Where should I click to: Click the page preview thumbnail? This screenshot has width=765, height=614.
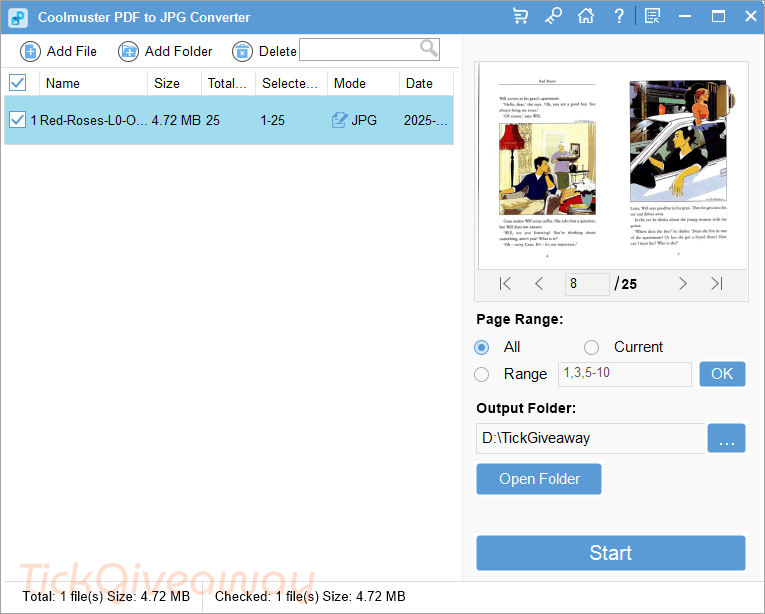[612, 166]
